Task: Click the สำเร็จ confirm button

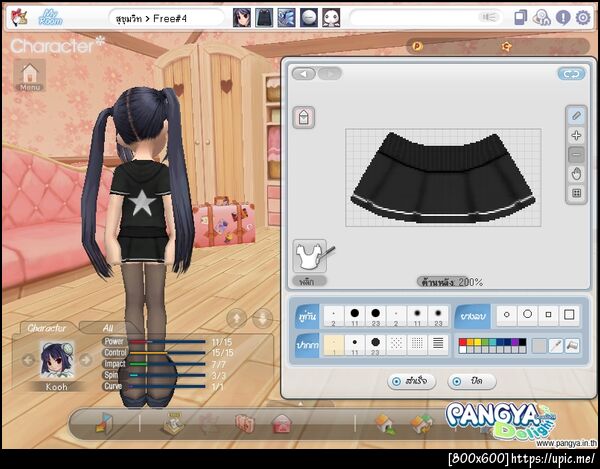Action: point(412,381)
